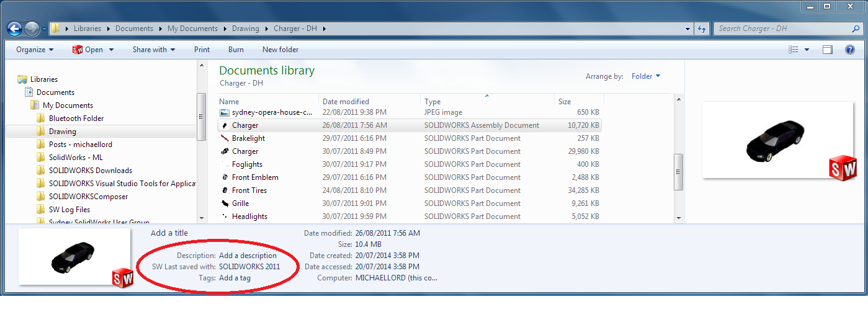Viewport: 868px width, 335px height.
Task: Toggle the preview pane icon
Action: click(828, 50)
